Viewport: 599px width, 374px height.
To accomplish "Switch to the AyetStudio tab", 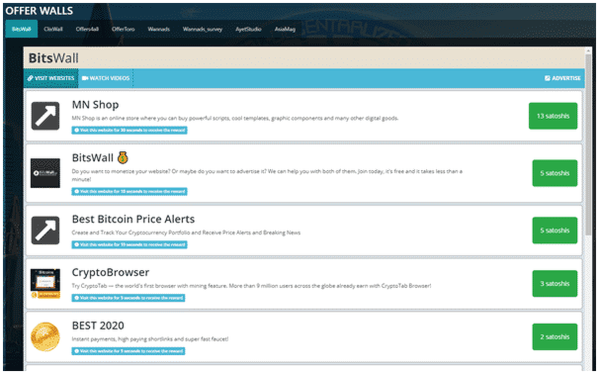I will [x=248, y=29].
